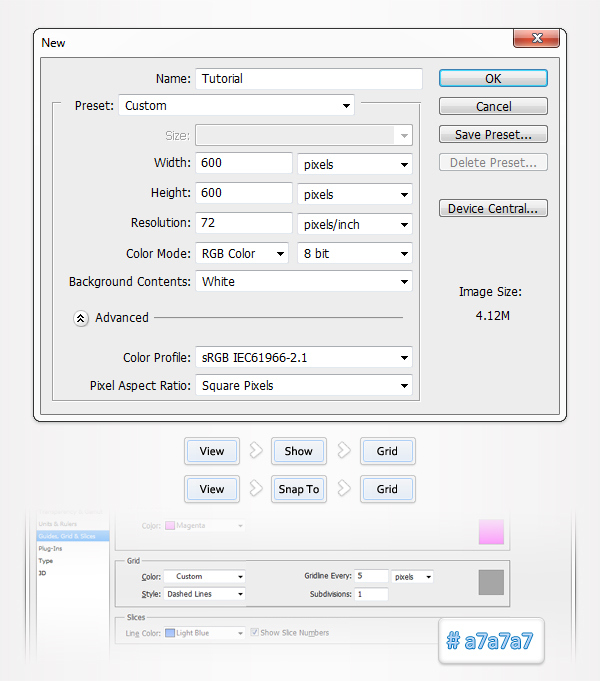The image size is (600, 681).
Task: Click OK to create the document
Action: click(493, 79)
